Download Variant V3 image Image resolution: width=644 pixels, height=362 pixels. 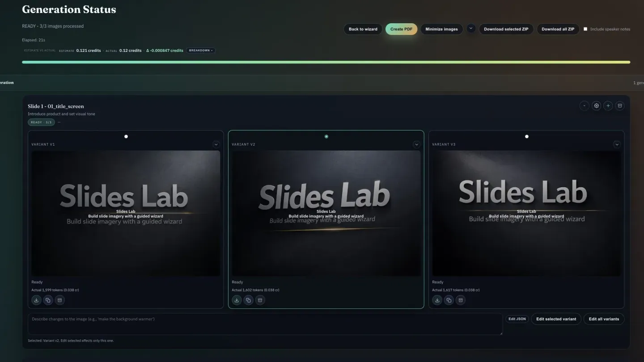pos(437,300)
